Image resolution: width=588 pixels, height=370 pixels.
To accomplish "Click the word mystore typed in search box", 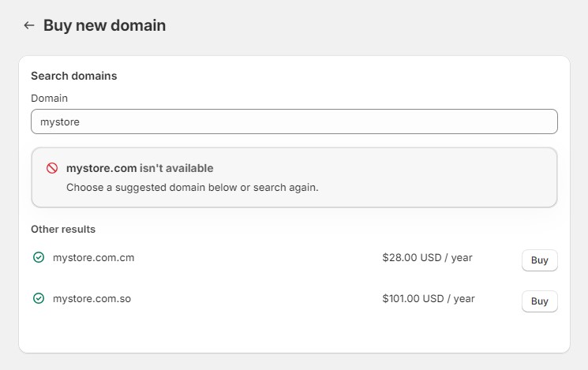I will tap(60, 122).
